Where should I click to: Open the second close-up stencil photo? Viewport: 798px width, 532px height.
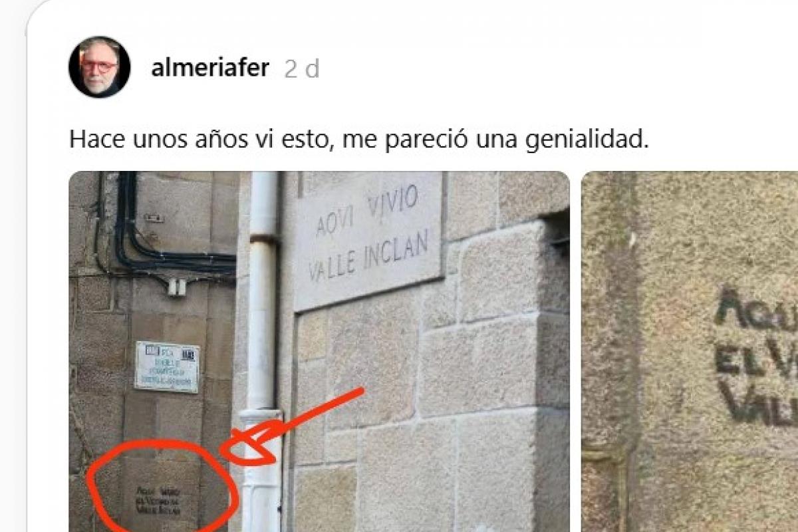690,351
